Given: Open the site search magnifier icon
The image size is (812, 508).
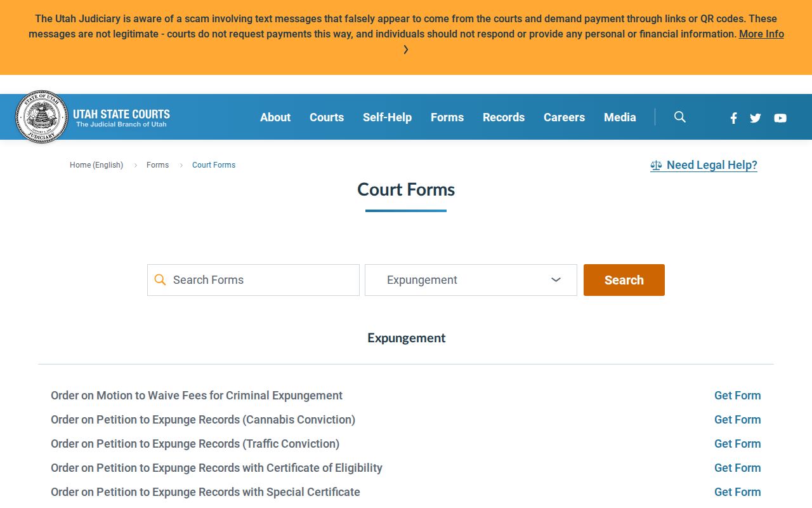Looking at the screenshot, I should (x=680, y=117).
